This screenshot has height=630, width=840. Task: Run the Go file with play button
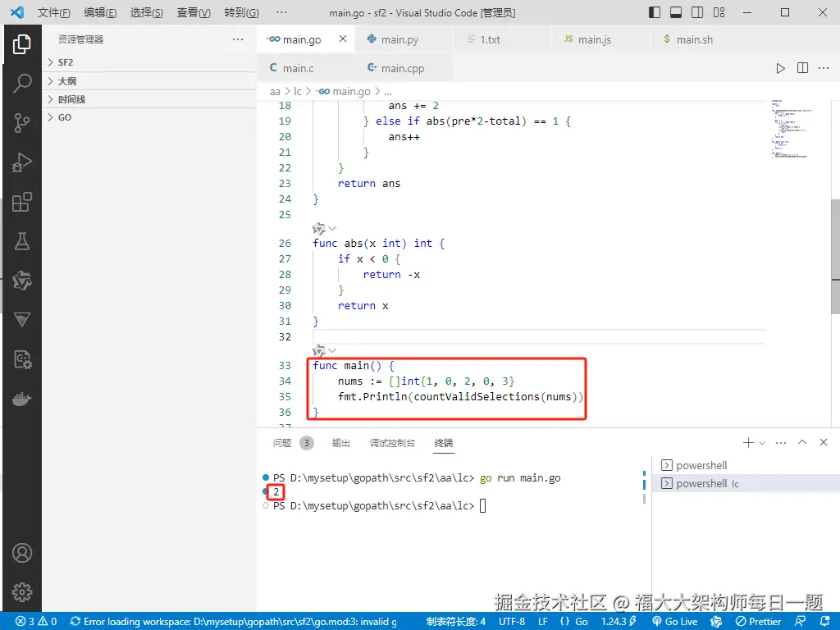781,68
